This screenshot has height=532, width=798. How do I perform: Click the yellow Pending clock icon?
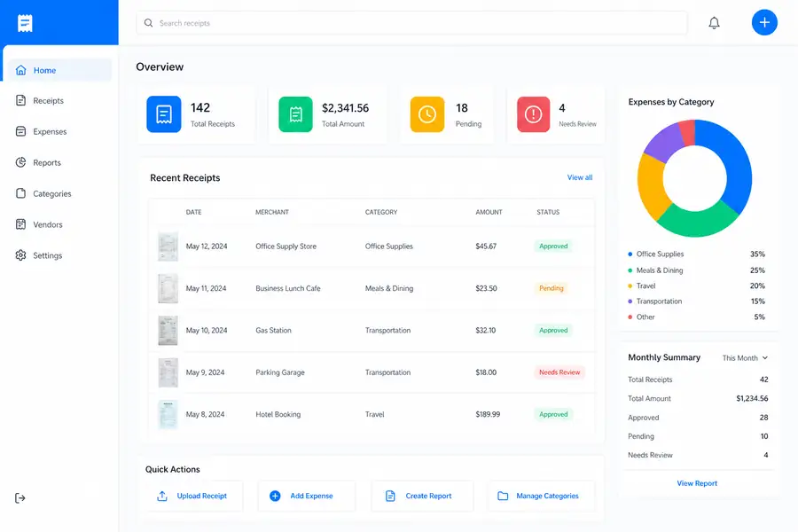[427, 114]
